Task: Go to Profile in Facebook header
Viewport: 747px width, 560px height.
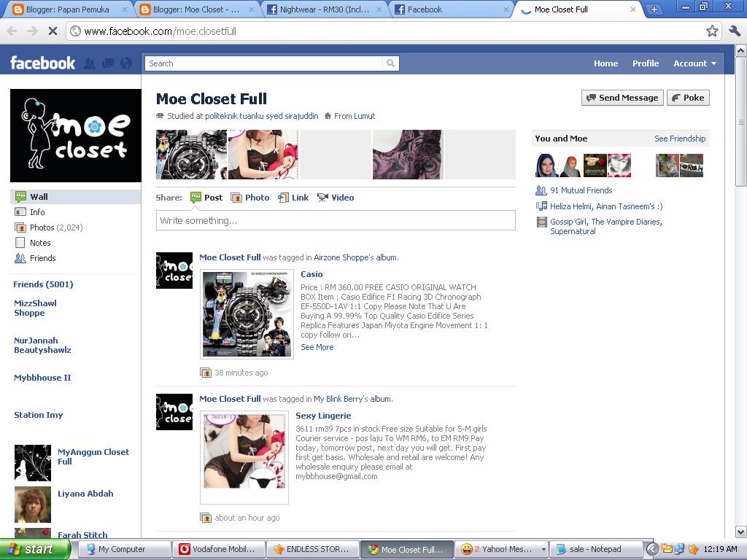Action: click(646, 63)
